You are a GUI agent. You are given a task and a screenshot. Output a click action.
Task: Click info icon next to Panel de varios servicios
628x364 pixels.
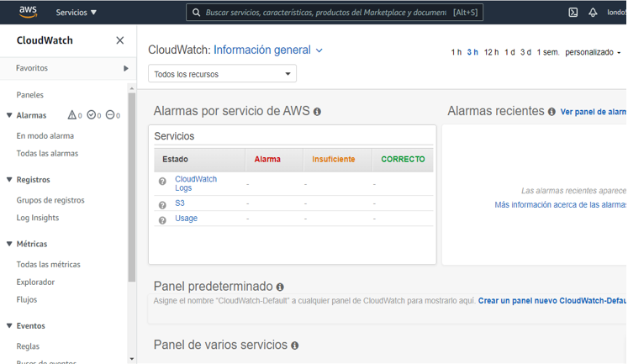(x=295, y=346)
